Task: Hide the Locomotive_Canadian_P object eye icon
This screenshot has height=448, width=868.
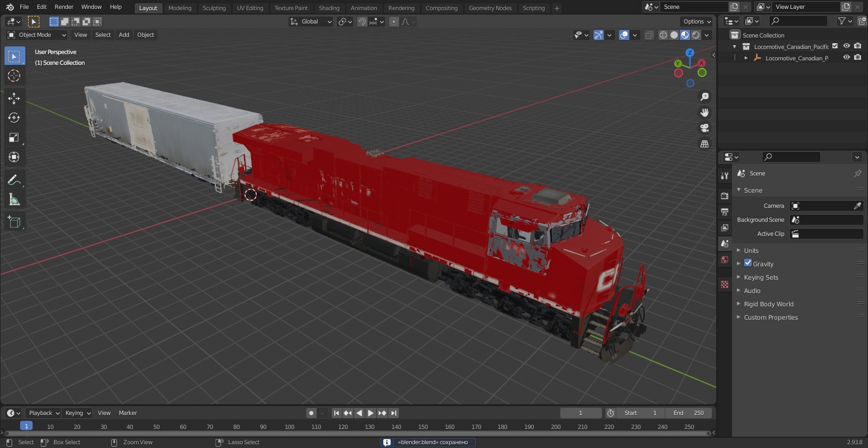Action: tap(846, 57)
